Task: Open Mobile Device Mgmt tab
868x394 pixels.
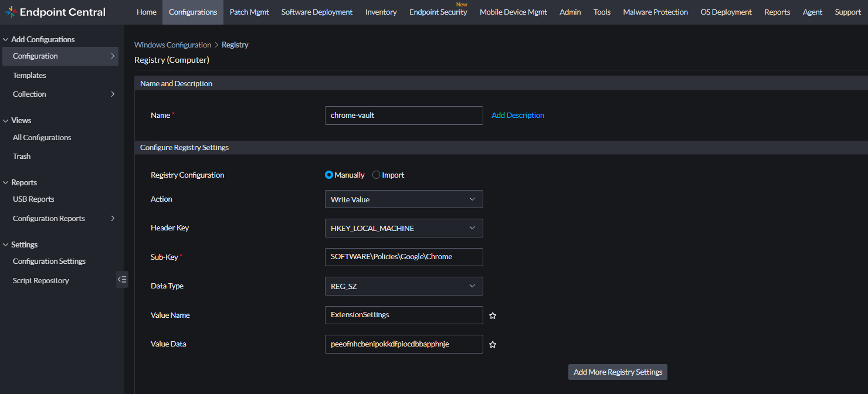Action: tap(513, 12)
